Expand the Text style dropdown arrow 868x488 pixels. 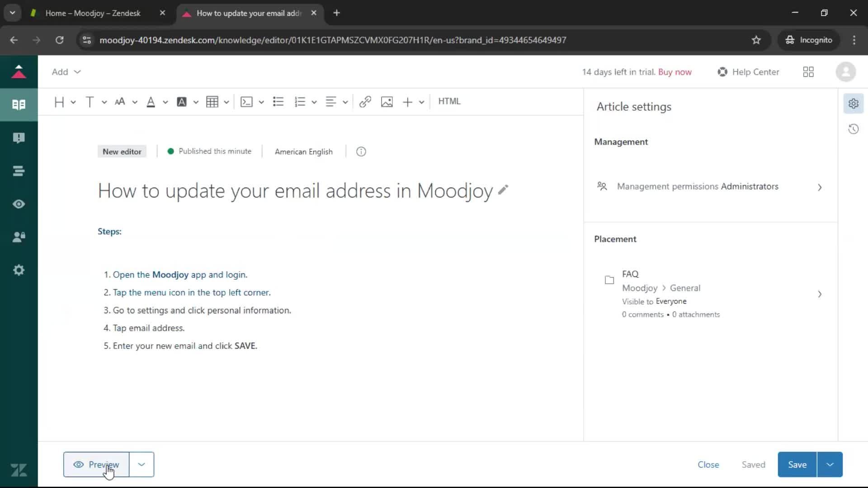pos(104,102)
